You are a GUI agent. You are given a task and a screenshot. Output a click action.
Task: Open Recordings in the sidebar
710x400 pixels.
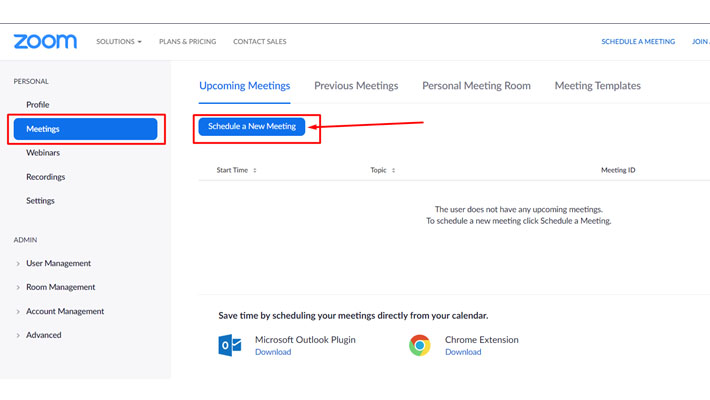coord(46,177)
